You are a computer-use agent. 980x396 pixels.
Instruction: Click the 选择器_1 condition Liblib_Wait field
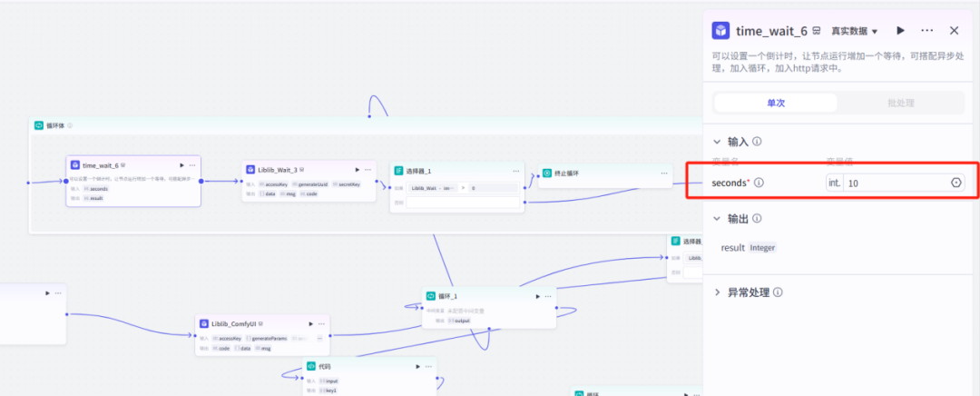tap(432, 188)
